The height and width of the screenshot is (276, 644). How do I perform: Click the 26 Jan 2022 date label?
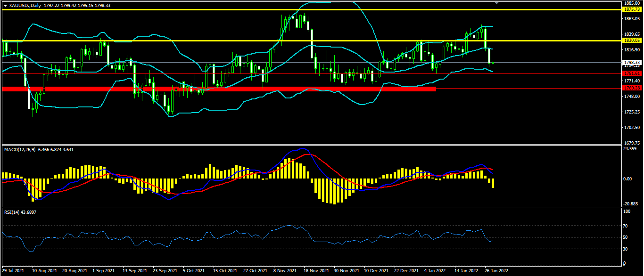coord(496,271)
